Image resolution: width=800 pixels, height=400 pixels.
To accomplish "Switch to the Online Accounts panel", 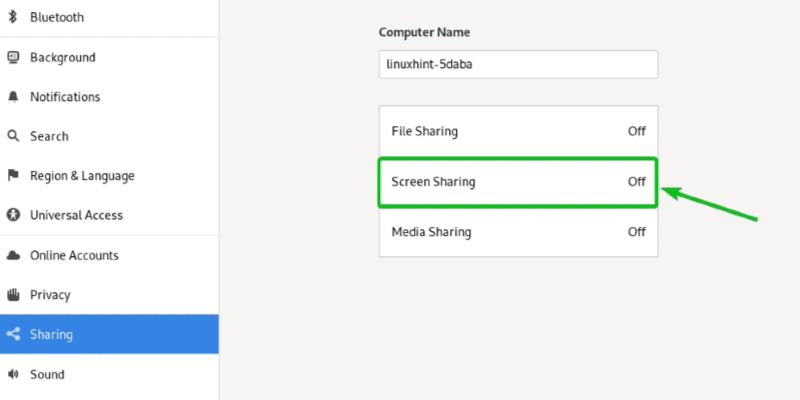I will 74,255.
